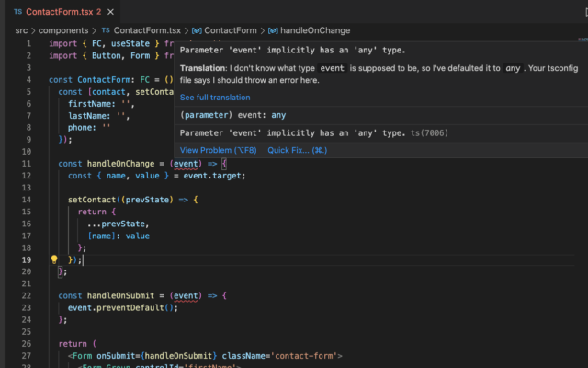Click 'Quick Fix...' link in hover
Screen dimensions: 588x368
(x=298, y=150)
